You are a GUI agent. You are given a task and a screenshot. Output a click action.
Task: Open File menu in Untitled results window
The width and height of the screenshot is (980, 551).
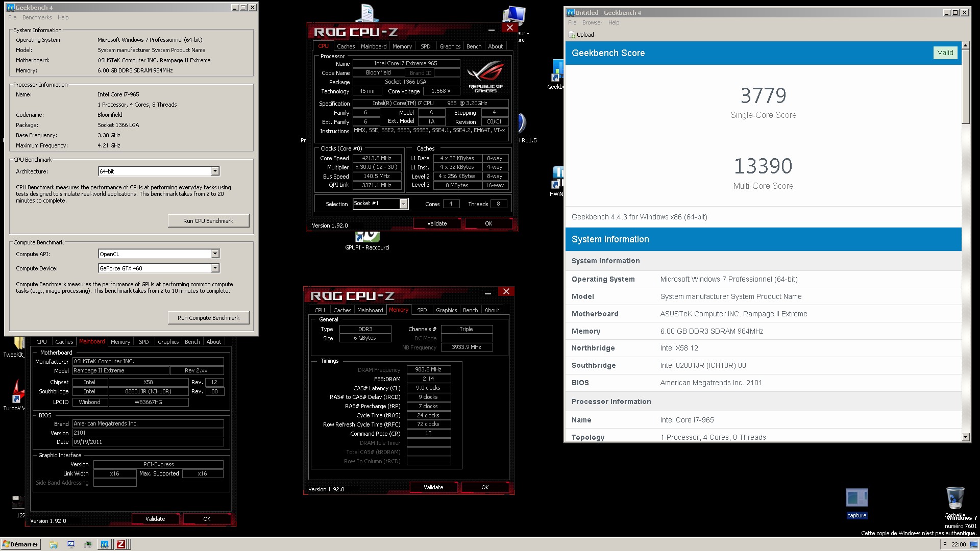[572, 22]
